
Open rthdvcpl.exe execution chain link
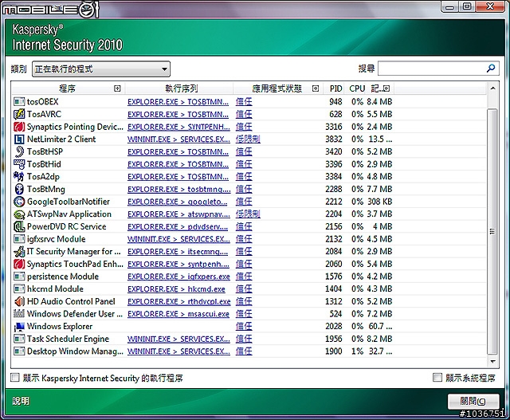[178, 301]
